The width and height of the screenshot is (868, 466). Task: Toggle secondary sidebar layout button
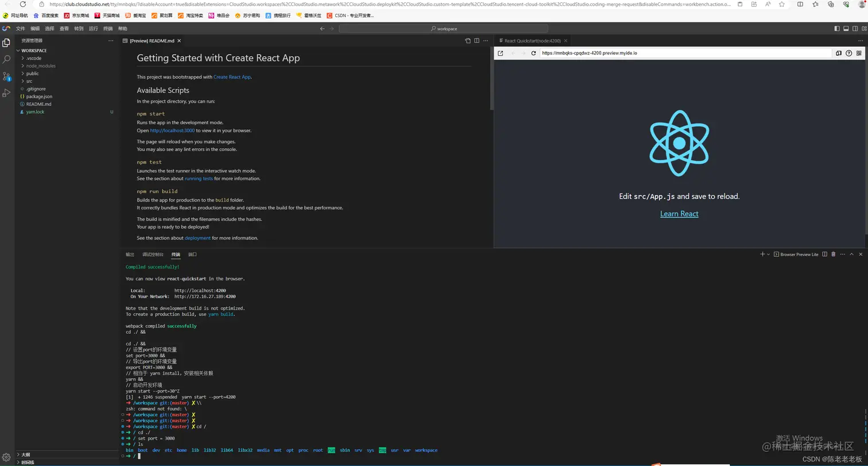point(854,28)
